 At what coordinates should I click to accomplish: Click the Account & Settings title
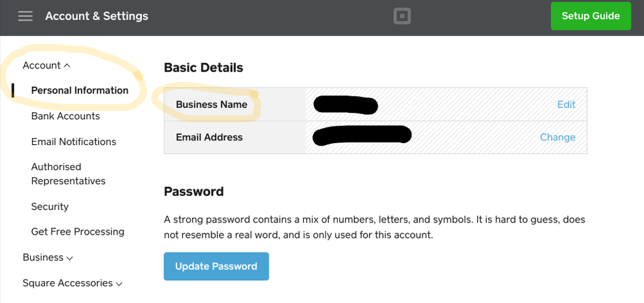tap(97, 16)
